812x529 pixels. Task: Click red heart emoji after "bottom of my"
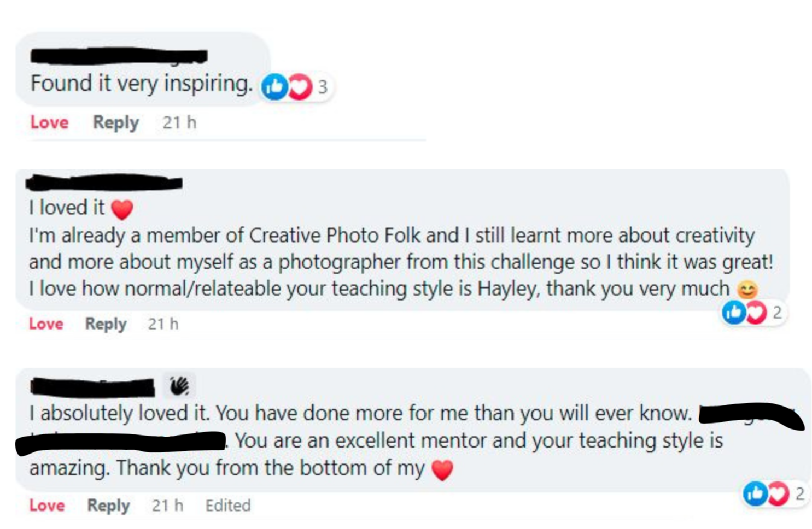pos(442,469)
